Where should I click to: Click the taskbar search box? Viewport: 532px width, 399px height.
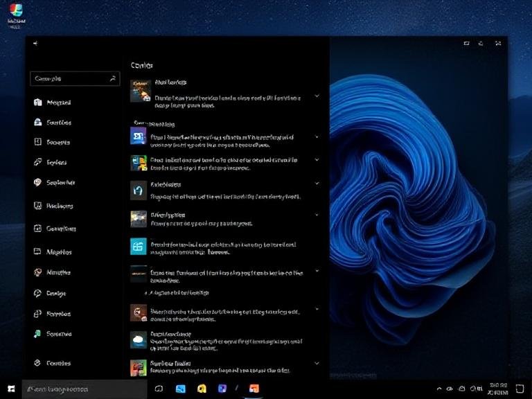point(85,389)
